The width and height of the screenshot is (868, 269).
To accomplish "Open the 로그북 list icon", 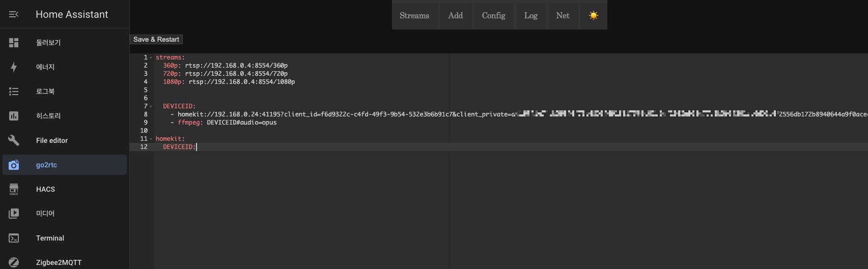I will pos(14,92).
